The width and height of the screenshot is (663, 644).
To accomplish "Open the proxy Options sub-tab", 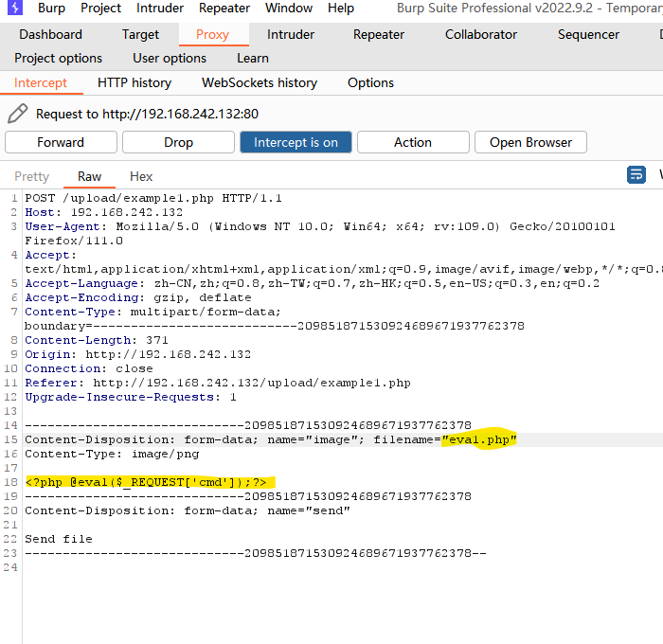I will [x=370, y=82].
